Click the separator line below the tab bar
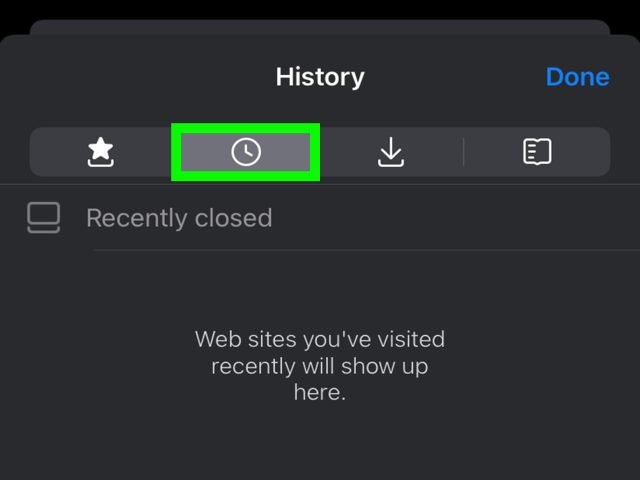 (x=320, y=184)
